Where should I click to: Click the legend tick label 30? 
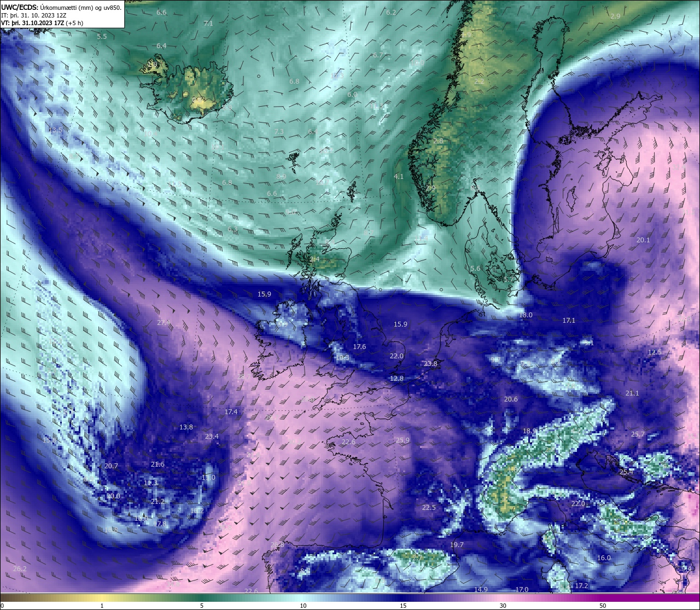[x=503, y=606]
